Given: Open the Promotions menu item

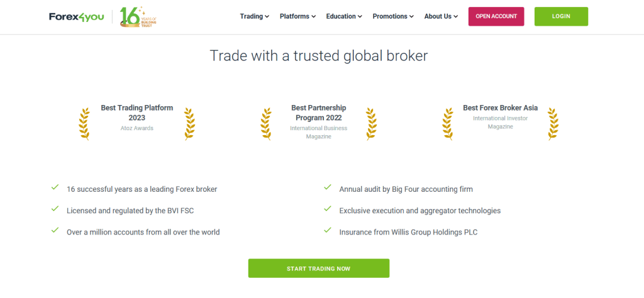Looking at the screenshot, I should (x=393, y=16).
